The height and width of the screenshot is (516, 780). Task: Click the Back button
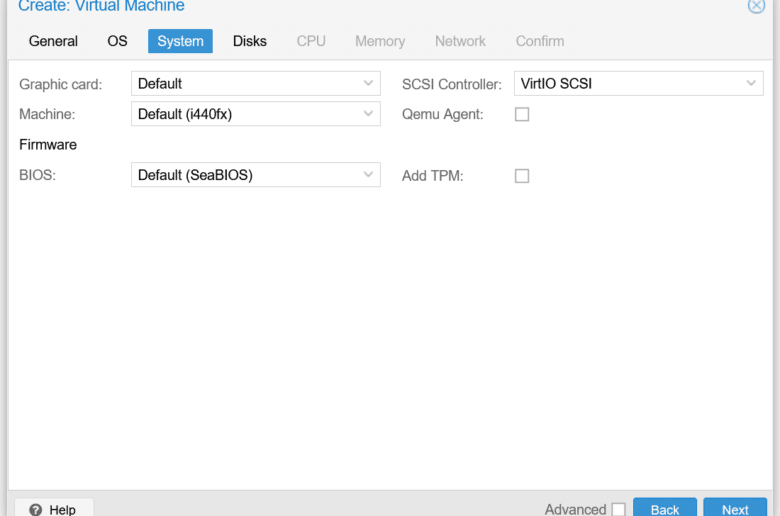tap(665, 508)
